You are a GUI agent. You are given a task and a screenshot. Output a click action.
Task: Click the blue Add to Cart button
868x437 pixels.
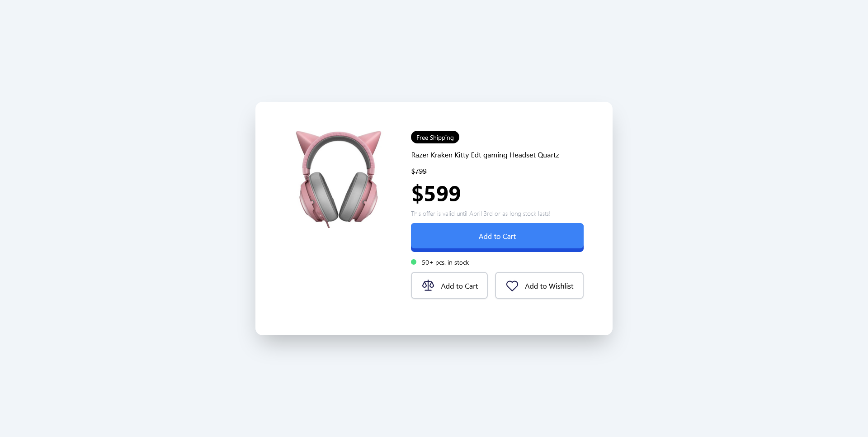497,237
